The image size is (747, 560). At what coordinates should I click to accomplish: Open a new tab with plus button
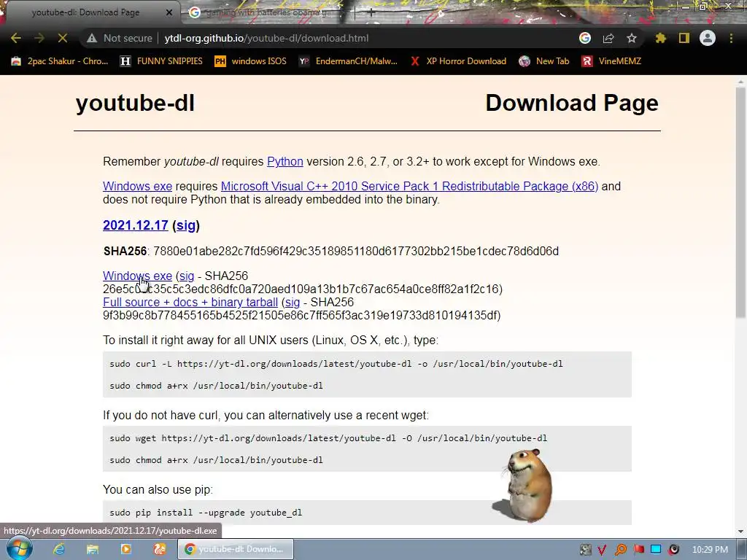tap(371, 13)
